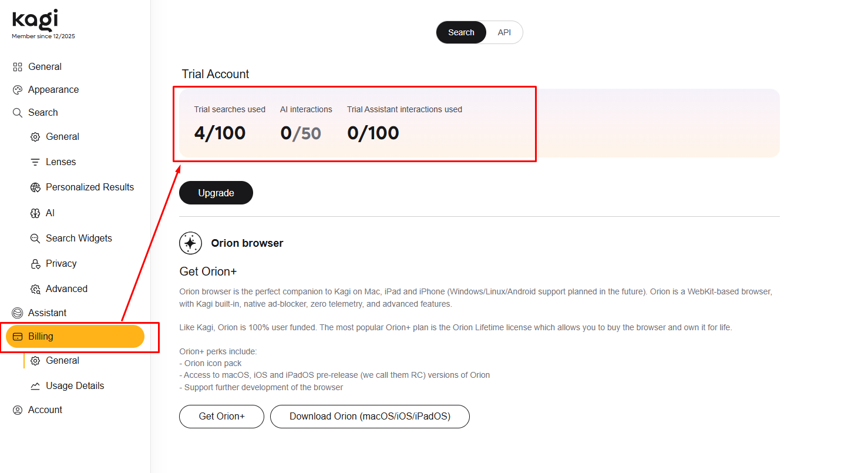Click the Get Orion+ button

221,417
